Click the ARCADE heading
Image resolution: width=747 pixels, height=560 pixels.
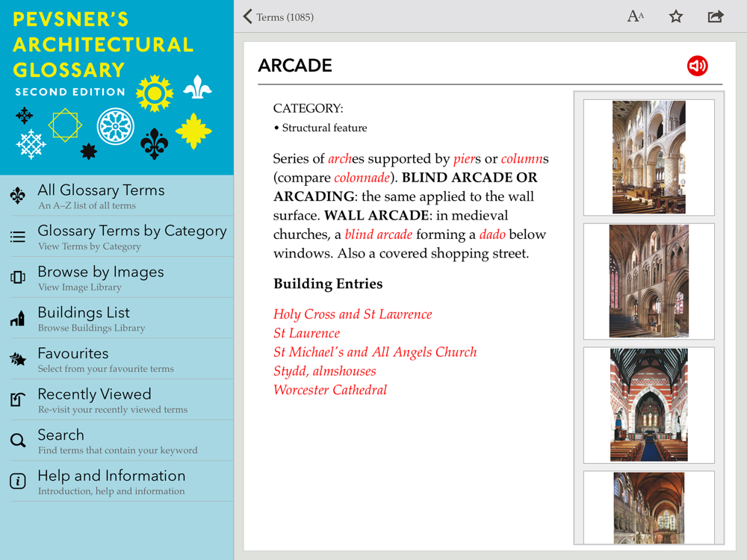click(x=295, y=66)
